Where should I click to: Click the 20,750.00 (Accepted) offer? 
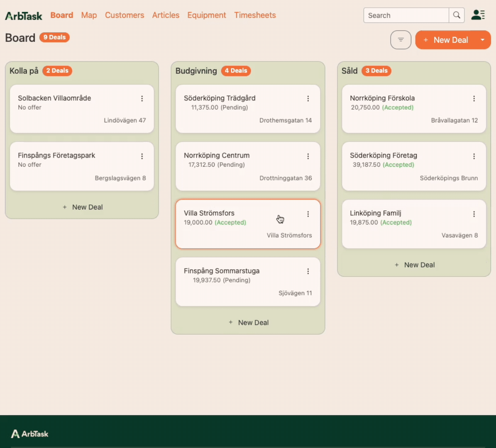click(382, 107)
